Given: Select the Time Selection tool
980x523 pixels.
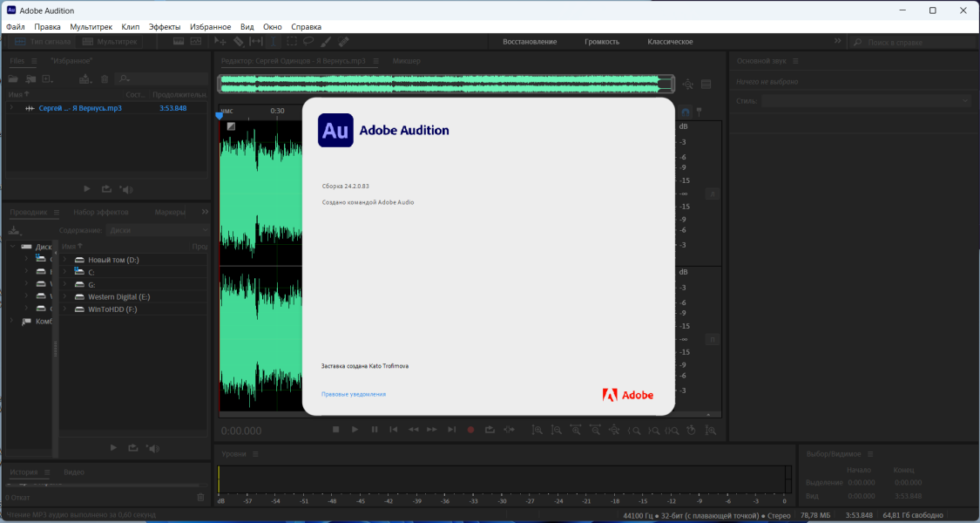Looking at the screenshot, I should [x=274, y=41].
